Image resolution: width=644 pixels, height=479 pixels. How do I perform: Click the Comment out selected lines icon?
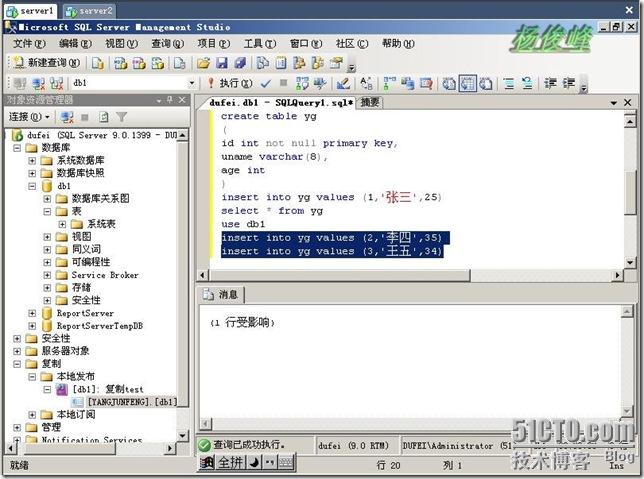509,83
